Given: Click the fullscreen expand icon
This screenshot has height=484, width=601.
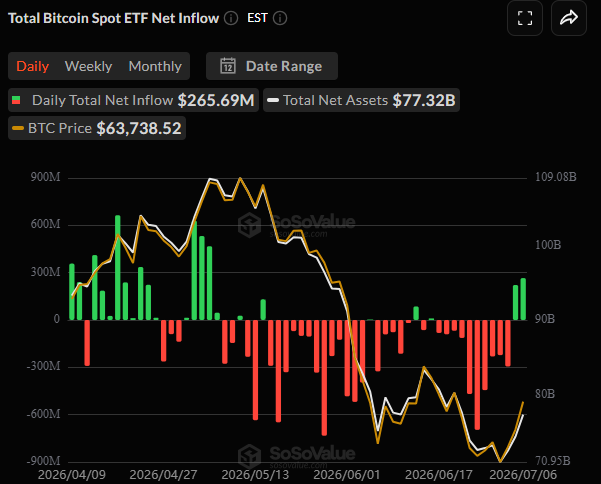Looking at the screenshot, I should point(525,18).
